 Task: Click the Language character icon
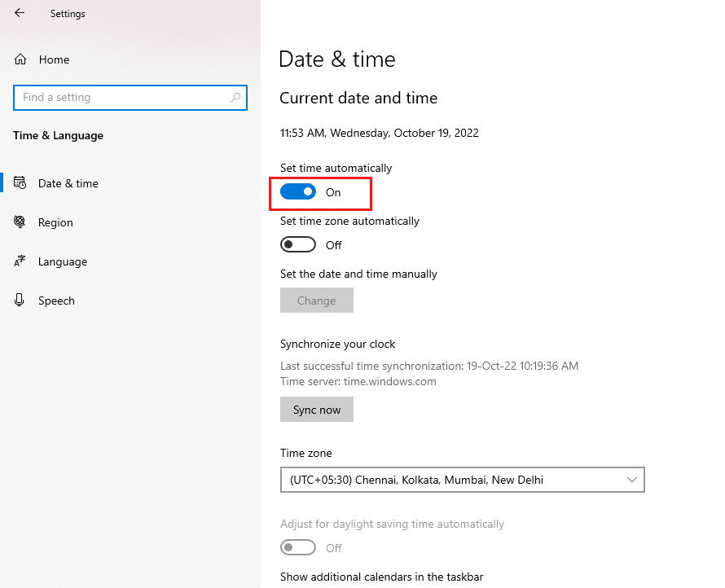[x=20, y=261]
